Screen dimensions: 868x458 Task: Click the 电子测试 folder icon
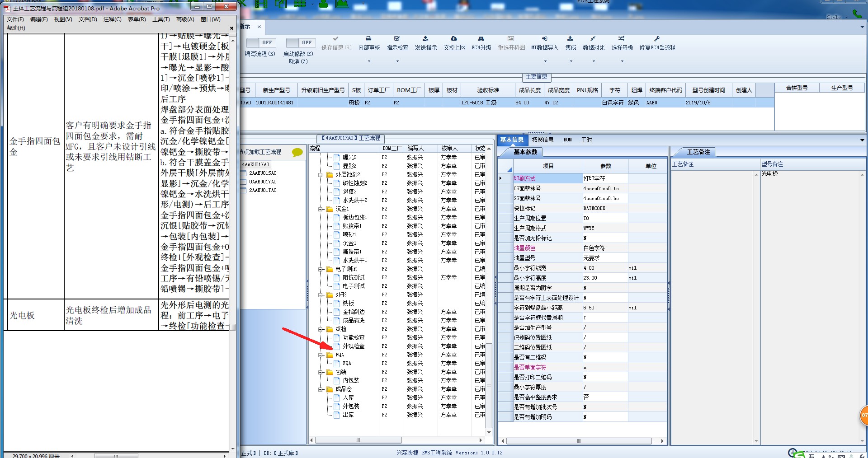click(330, 269)
